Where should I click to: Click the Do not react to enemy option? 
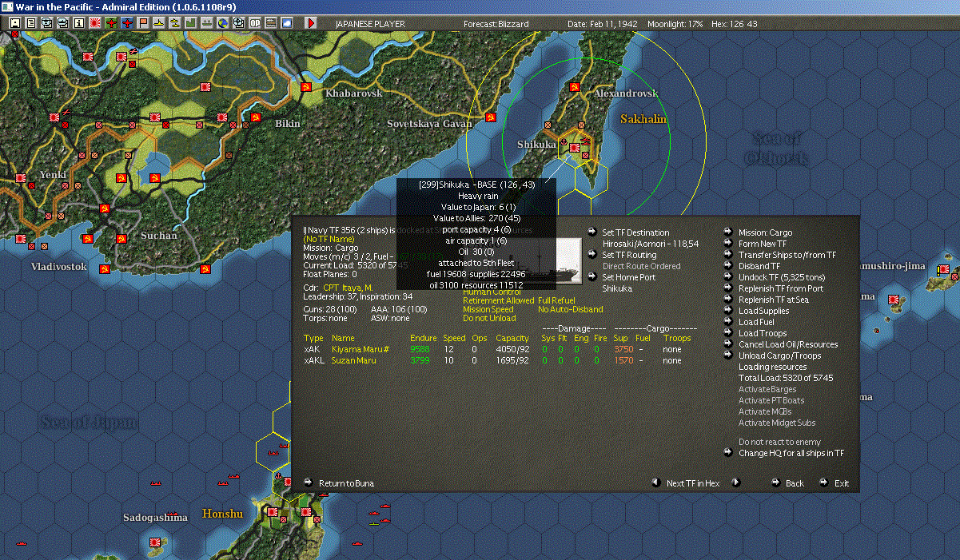pos(779,442)
